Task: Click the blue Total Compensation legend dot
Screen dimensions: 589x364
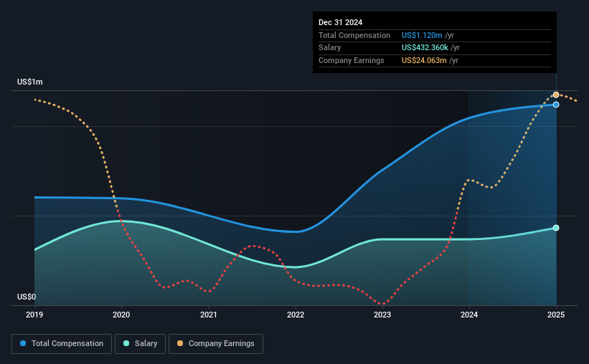Action: coord(23,343)
